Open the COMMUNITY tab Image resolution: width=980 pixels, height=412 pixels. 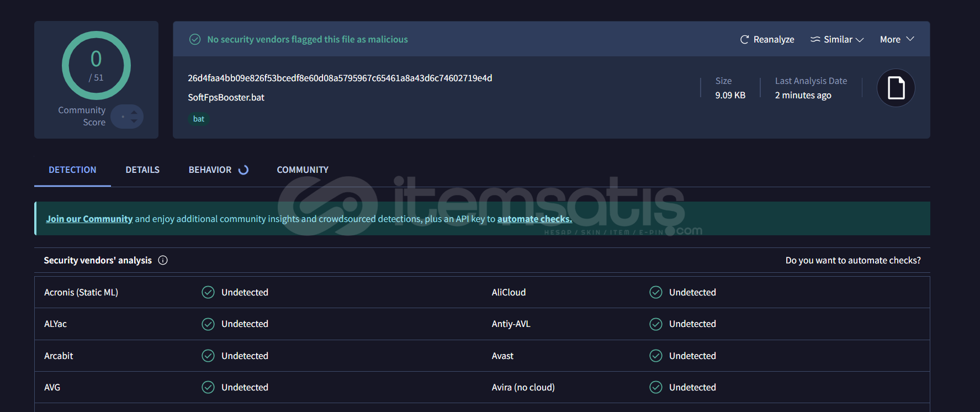click(303, 170)
